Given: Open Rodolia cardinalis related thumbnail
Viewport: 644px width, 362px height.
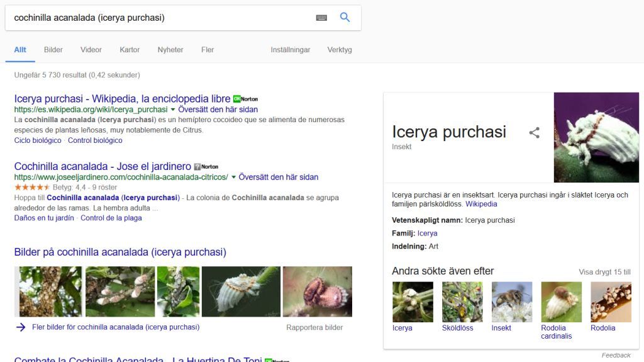Looking at the screenshot, I should [x=562, y=302].
